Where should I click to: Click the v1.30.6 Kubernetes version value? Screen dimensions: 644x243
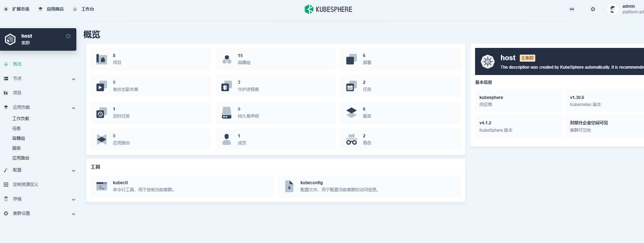point(577,98)
